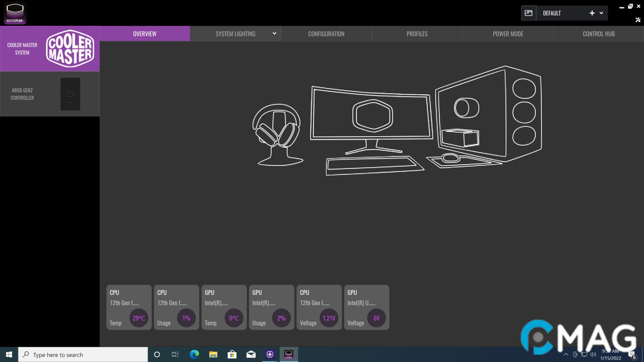Click the Windows search box

pyautogui.click(x=83, y=355)
